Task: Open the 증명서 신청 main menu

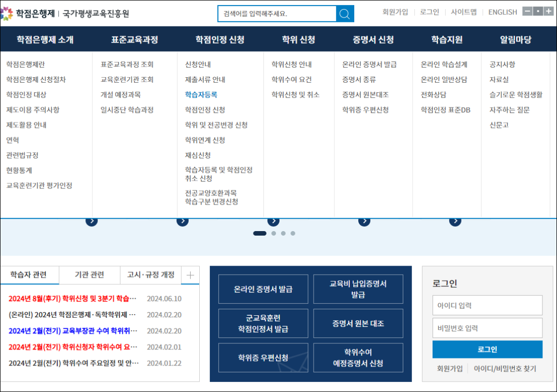Action: click(373, 40)
